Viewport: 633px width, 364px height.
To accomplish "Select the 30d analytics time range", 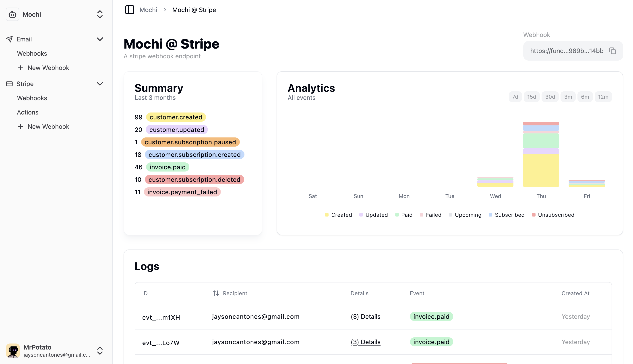I will 550,96.
